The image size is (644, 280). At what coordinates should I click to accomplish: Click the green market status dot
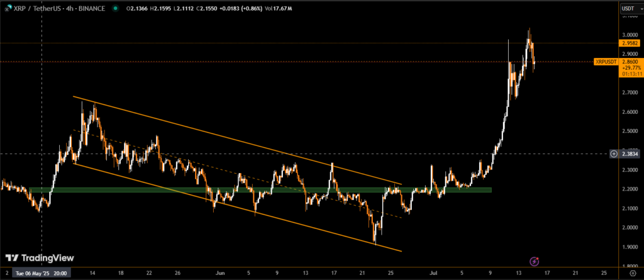tap(114, 8)
